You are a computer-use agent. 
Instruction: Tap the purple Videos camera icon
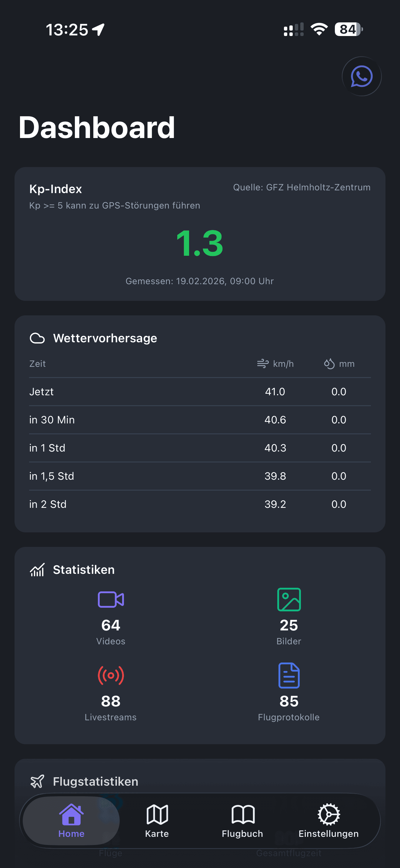(x=111, y=600)
